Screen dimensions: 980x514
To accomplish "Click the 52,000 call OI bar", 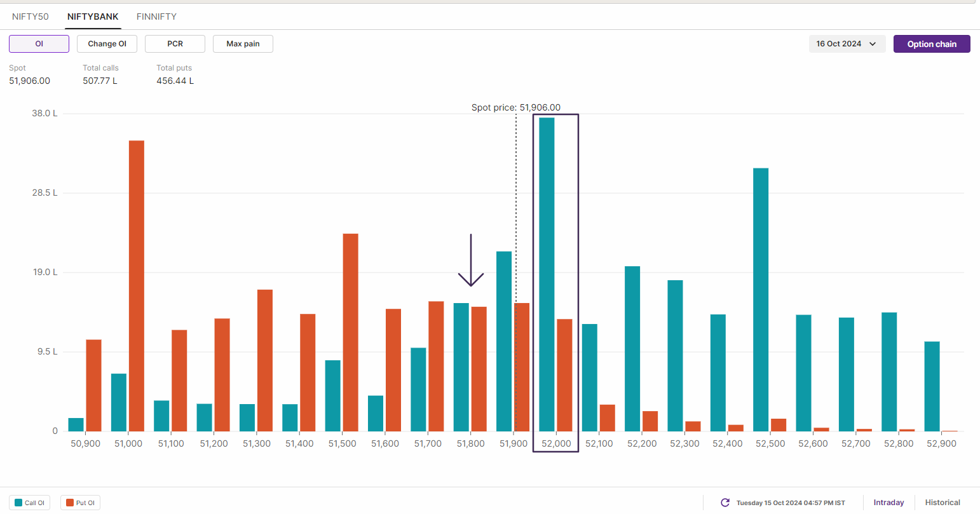I will (547, 274).
